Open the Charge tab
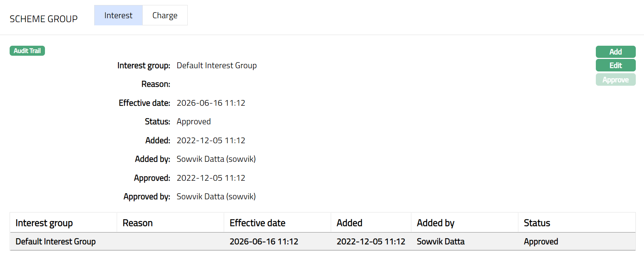The height and width of the screenshot is (255, 644). (x=165, y=15)
